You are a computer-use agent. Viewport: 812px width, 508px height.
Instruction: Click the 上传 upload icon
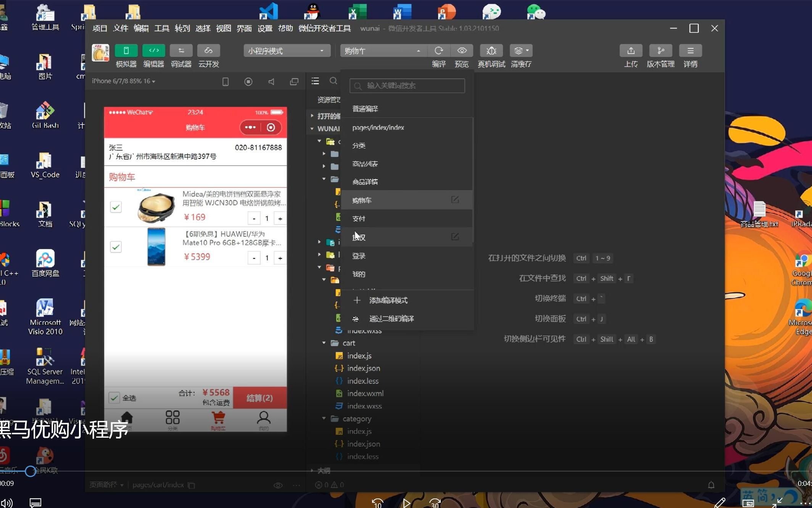tap(631, 50)
